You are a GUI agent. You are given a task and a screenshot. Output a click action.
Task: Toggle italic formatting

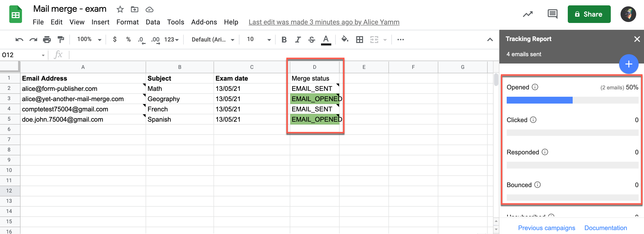(x=298, y=39)
